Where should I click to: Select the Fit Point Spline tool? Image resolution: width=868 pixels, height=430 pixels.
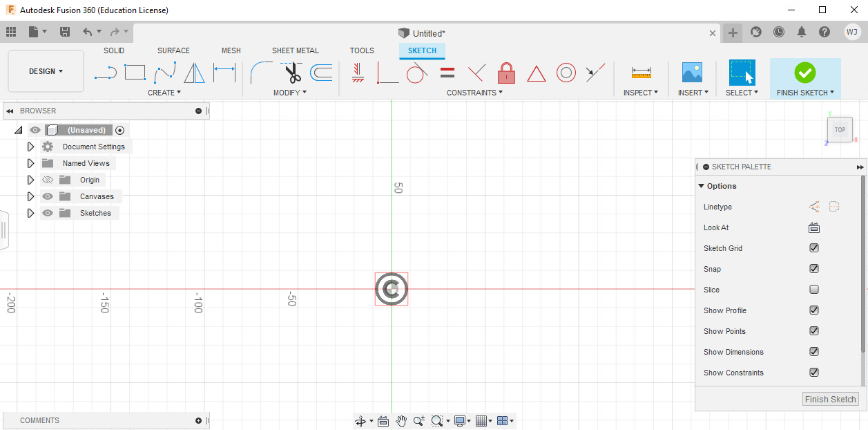164,71
